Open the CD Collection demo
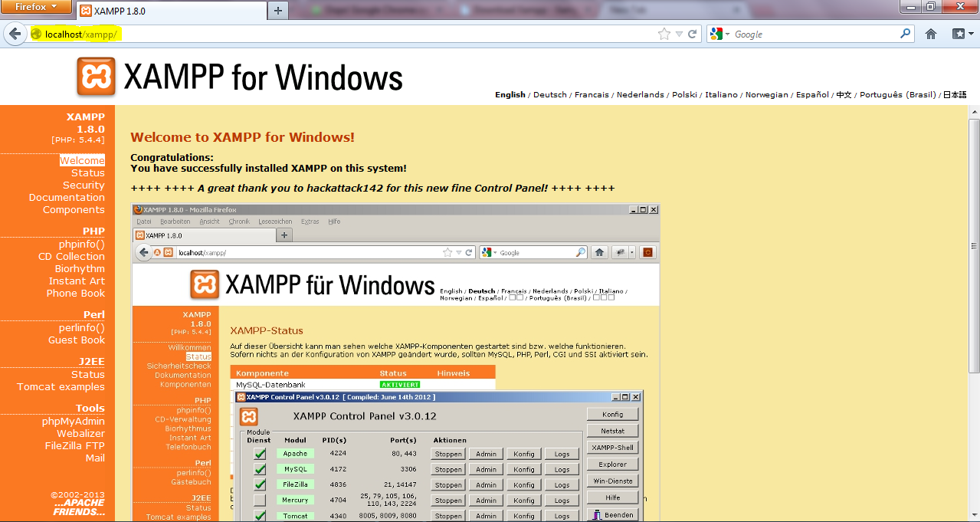 point(71,257)
